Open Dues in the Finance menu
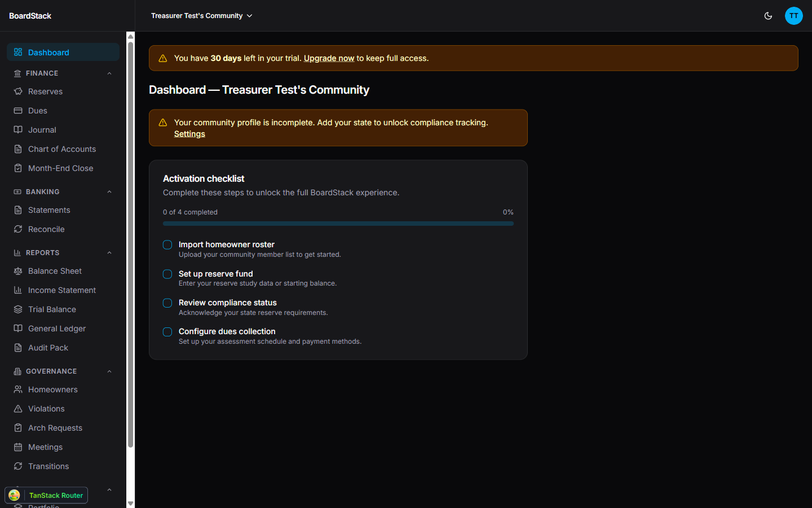812x508 pixels. pyautogui.click(x=63, y=111)
